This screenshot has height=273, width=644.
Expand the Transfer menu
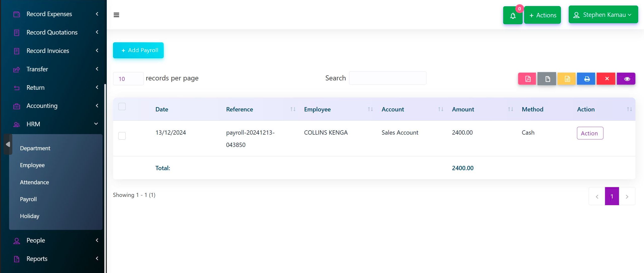pyautogui.click(x=97, y=69)
